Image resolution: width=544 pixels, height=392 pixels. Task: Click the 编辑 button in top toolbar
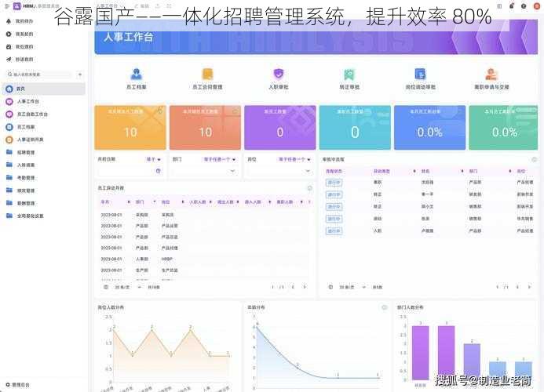142,6
